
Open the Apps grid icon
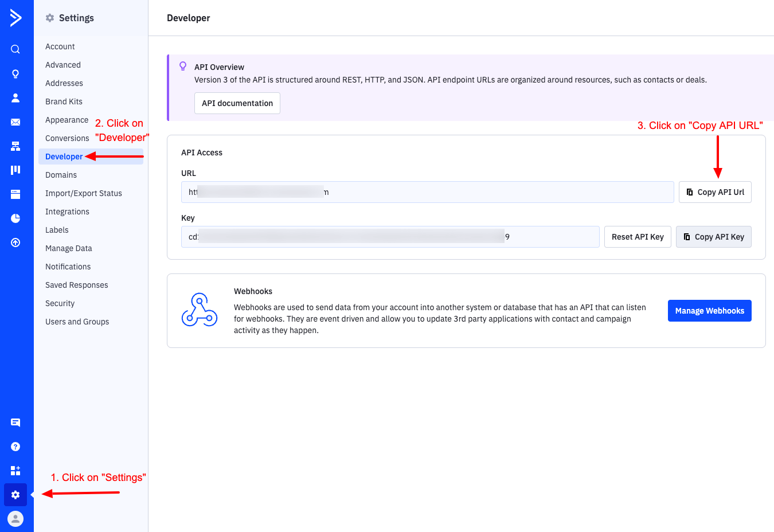click(x=15, y=471)
